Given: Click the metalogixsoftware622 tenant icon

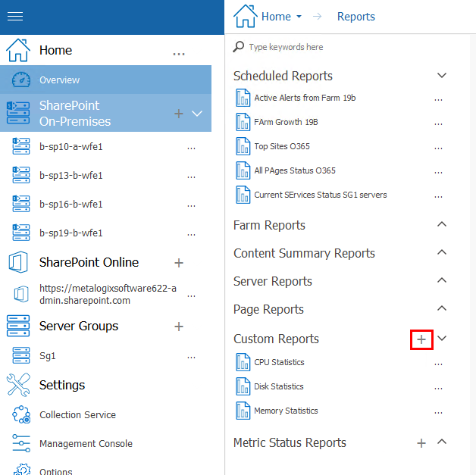Looking at the screenshot, I should coord(21,294).
